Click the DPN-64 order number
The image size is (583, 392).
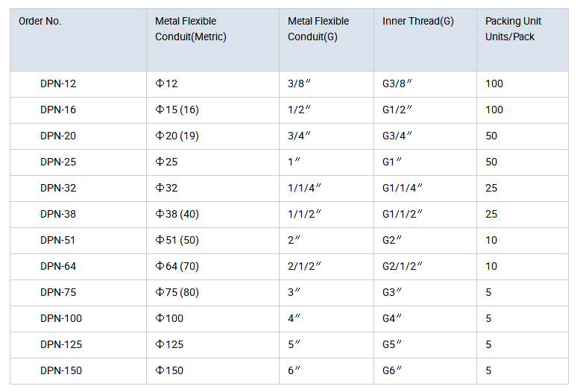[x=58, y=266]
